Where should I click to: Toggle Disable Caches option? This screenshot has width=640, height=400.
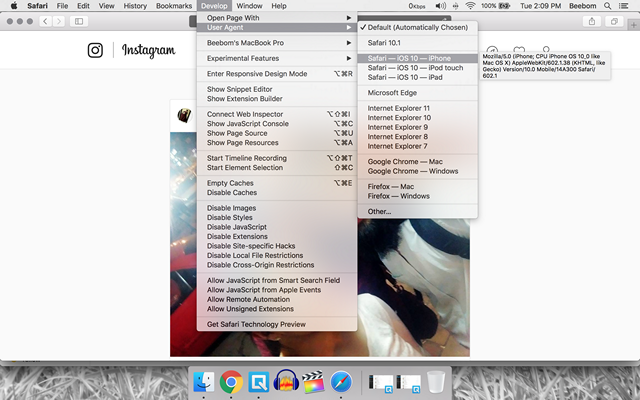click(x=277, y=193)
